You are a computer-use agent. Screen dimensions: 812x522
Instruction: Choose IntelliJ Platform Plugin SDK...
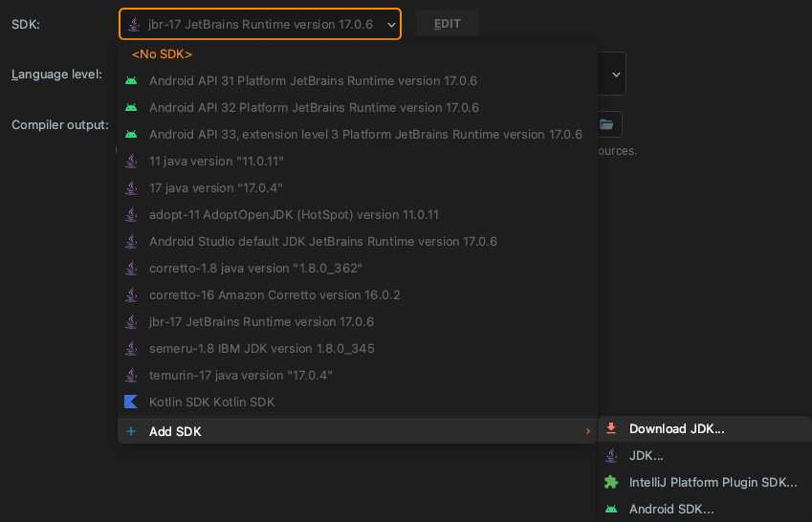(x=705, y=483)
